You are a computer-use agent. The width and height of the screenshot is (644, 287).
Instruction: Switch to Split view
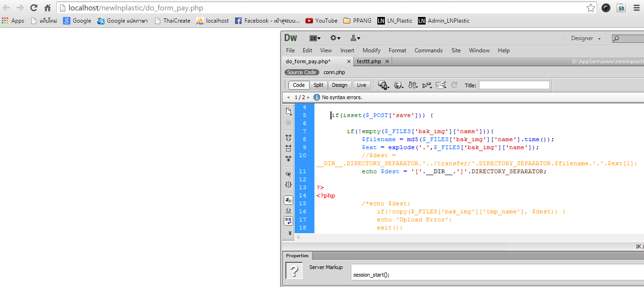pos(319,85)
